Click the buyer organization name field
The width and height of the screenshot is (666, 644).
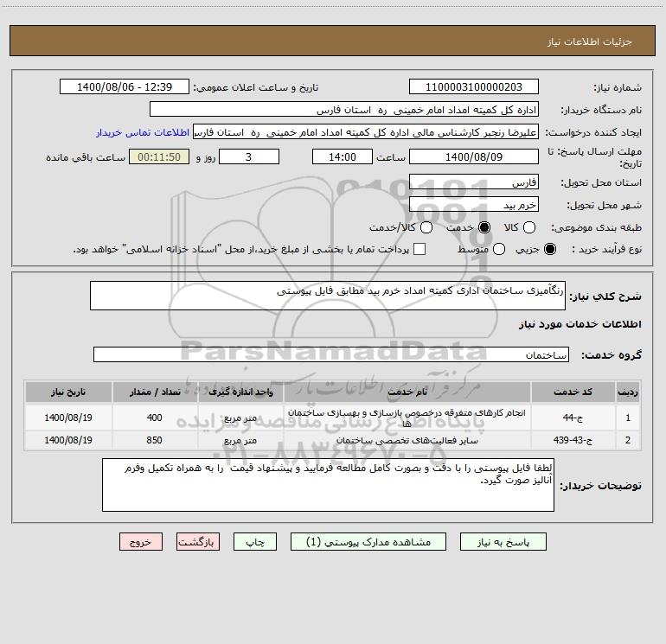point(344,110)
